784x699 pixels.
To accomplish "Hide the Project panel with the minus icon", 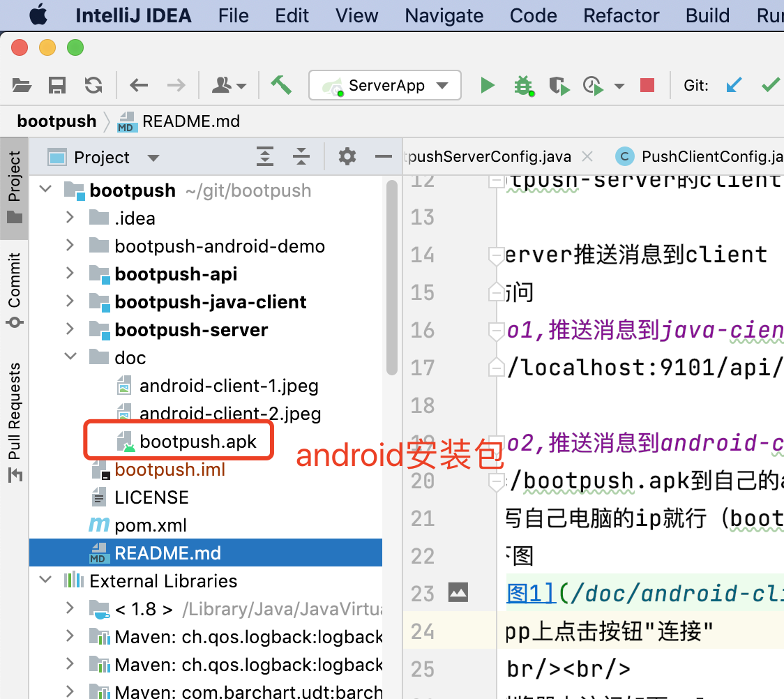I will 383,156.
